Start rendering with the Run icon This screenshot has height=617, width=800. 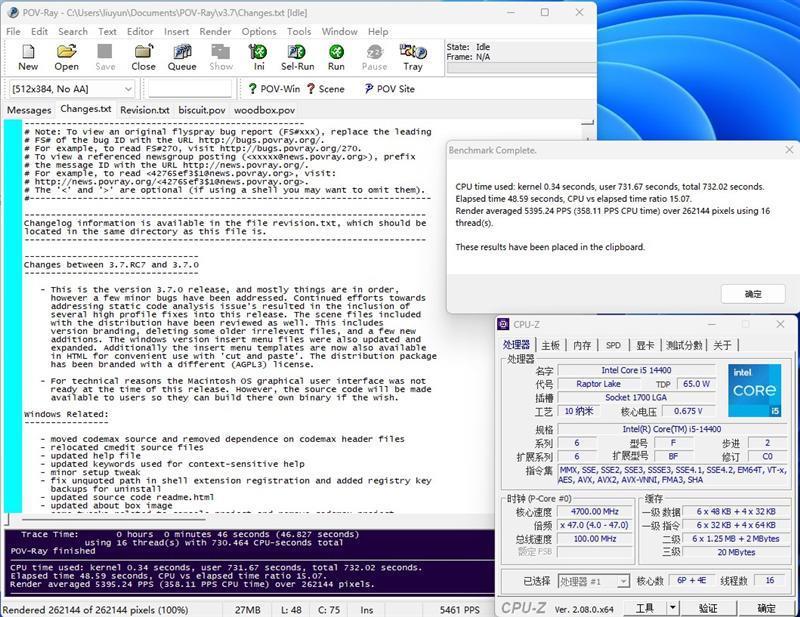tap(336, 57)
